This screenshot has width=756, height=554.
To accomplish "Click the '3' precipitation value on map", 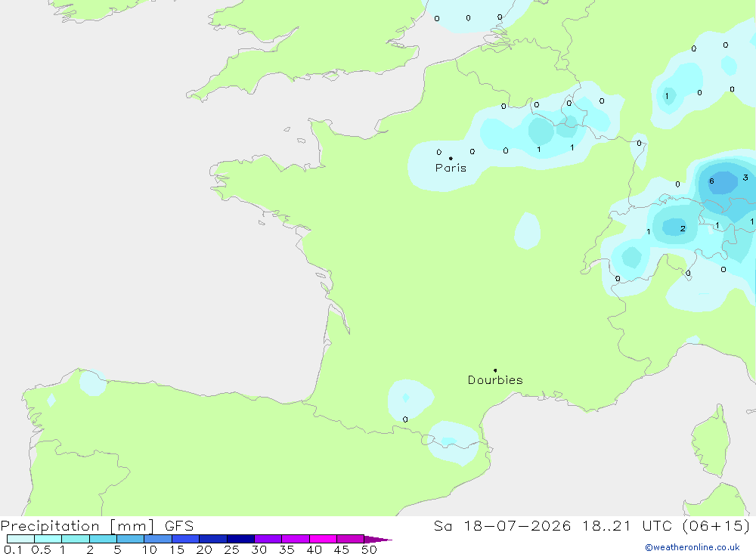I will [x=745, y=178].
